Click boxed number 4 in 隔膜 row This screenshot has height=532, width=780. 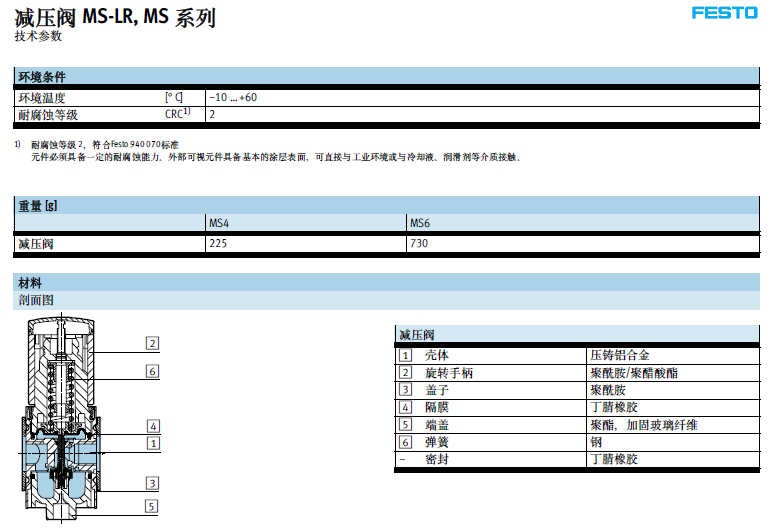click(x=405, y=407)
